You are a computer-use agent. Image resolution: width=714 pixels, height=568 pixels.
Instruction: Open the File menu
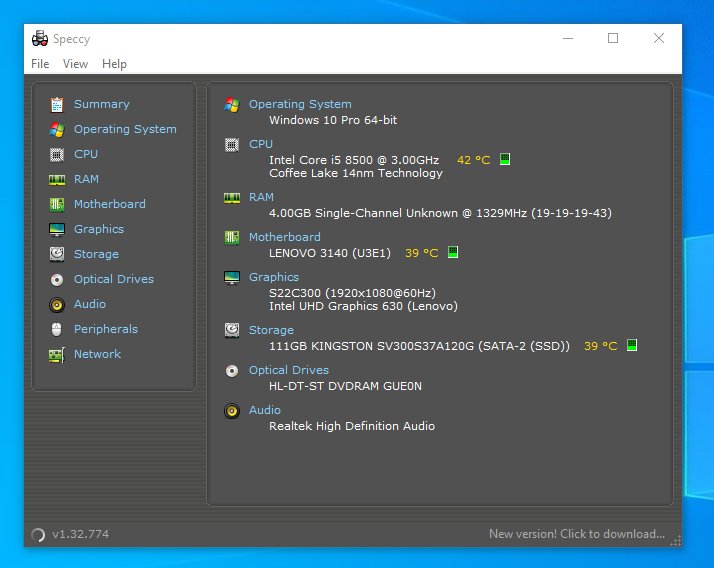[x=40, y=64]
